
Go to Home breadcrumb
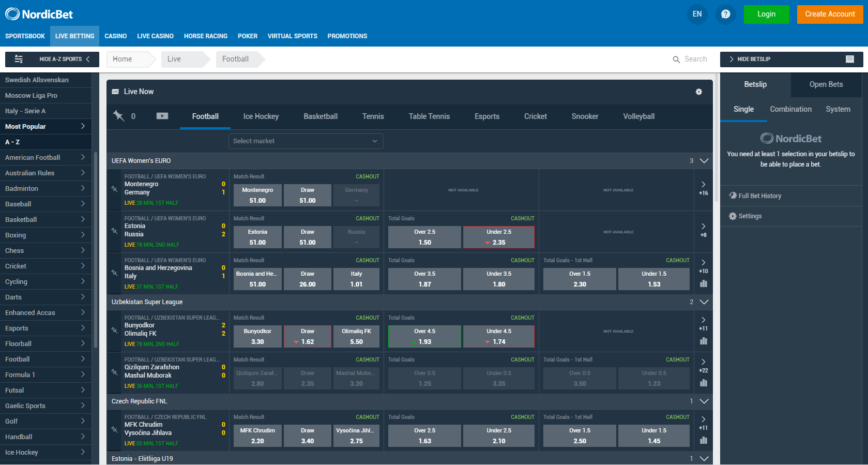(131, 59)
